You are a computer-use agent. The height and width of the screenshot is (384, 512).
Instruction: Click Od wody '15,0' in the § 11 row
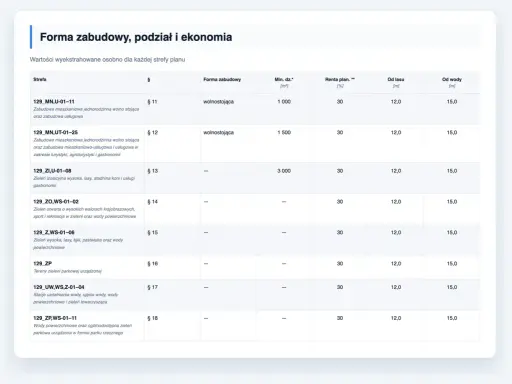[x=452, y=102]
